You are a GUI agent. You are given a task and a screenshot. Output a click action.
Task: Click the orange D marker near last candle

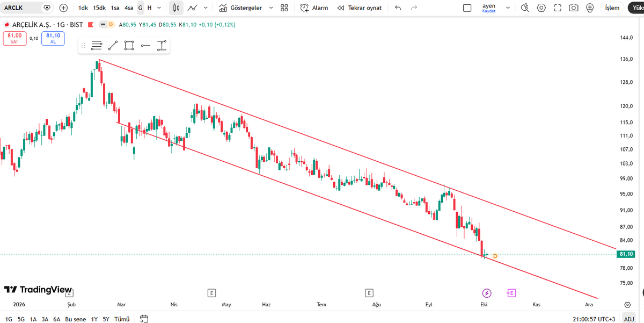495,256
